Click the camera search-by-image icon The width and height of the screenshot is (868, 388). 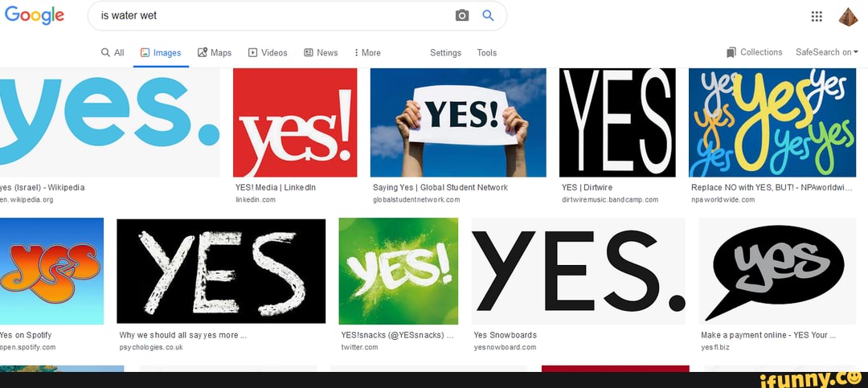point(462,15)
